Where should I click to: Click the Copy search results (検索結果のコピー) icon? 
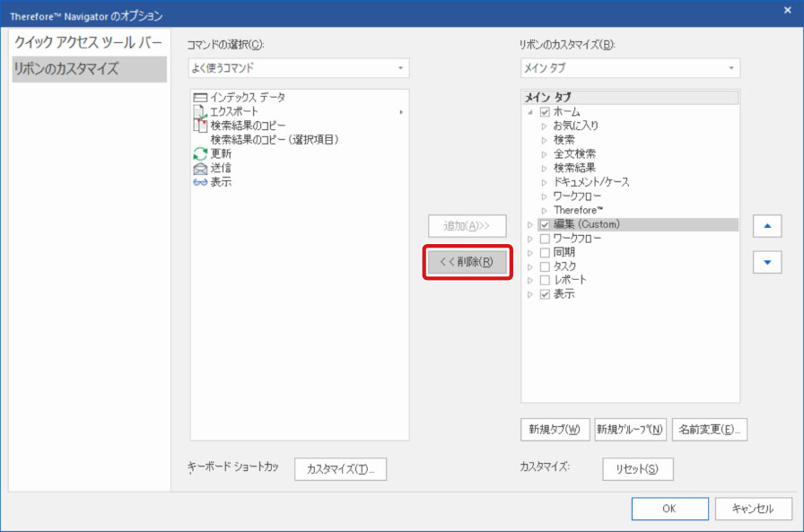coord(200,126)
